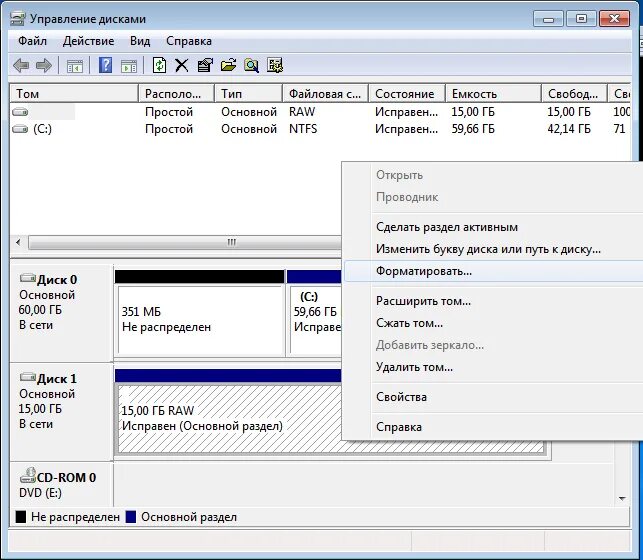Click the black Не распределен legend swatch

point(21,517)
